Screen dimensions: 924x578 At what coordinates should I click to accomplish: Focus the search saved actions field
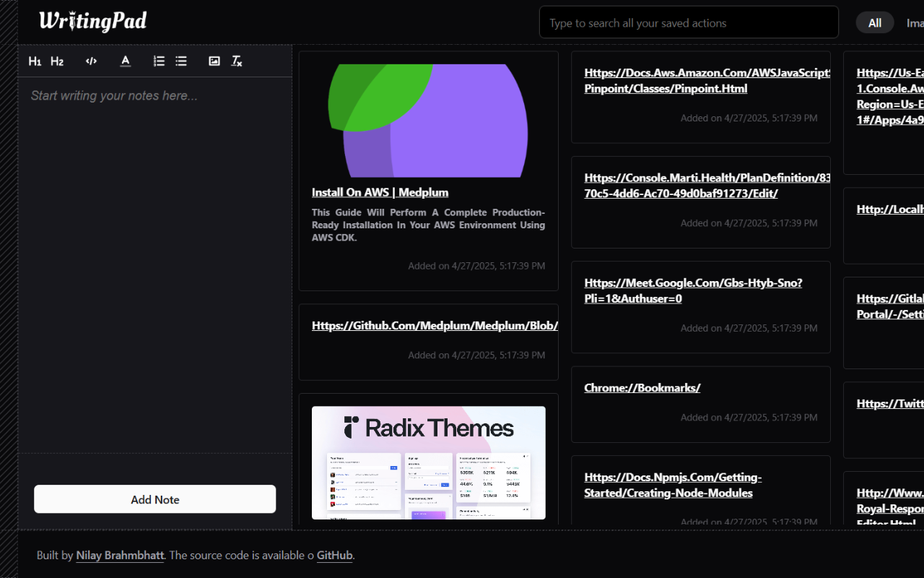coord(689,22)
